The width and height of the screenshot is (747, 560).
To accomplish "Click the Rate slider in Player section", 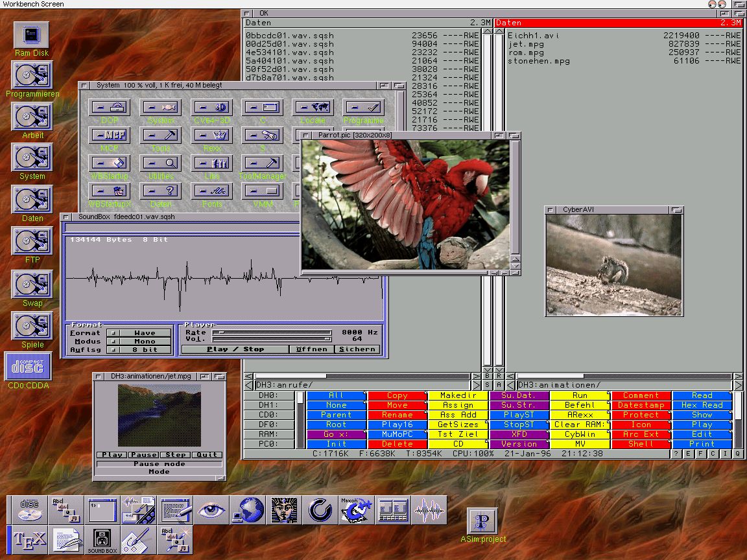I will coord(272,332).
